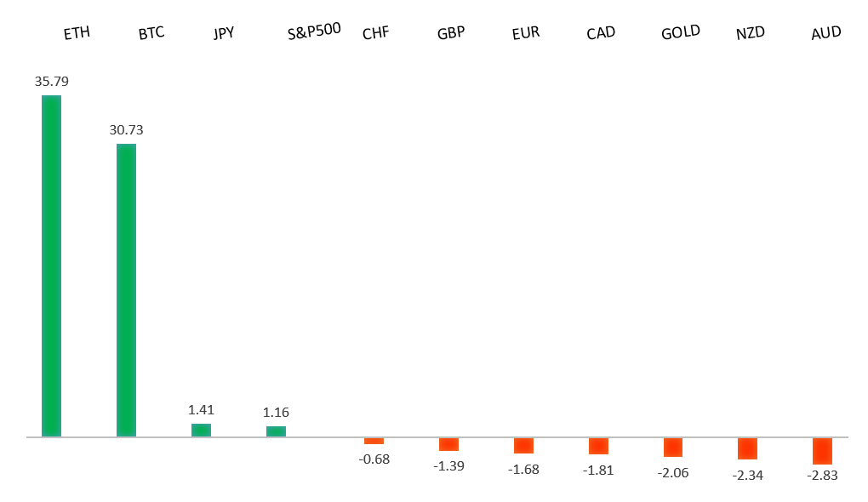Screen dimensions: 868x502
Task: Click the red GOLD bar
Action: pos(673,447)
